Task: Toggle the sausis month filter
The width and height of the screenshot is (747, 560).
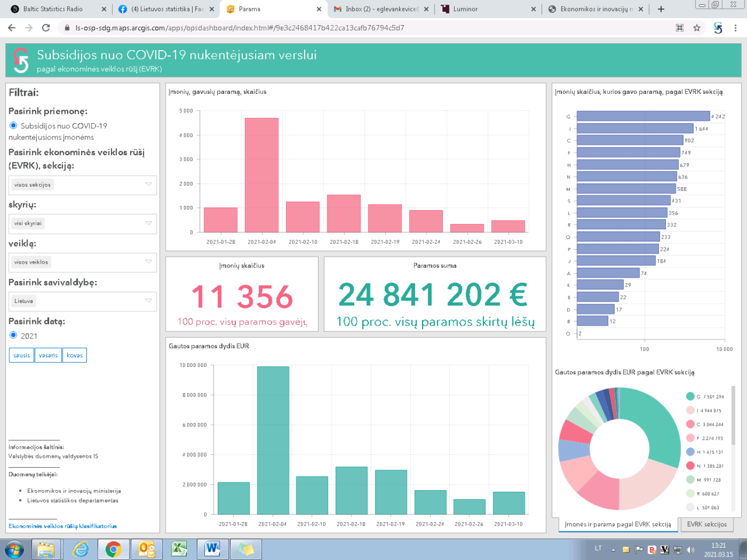Action: coord(22,355)
